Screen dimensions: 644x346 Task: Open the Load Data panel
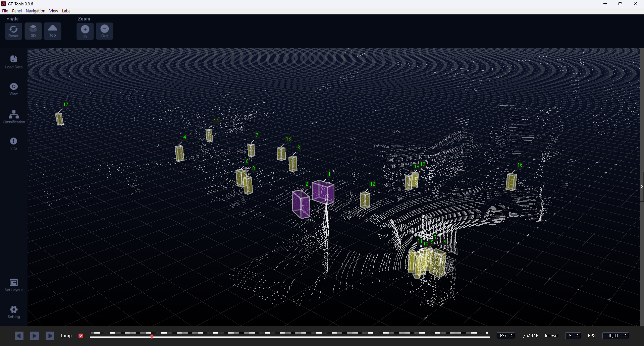tap(14, 62)
